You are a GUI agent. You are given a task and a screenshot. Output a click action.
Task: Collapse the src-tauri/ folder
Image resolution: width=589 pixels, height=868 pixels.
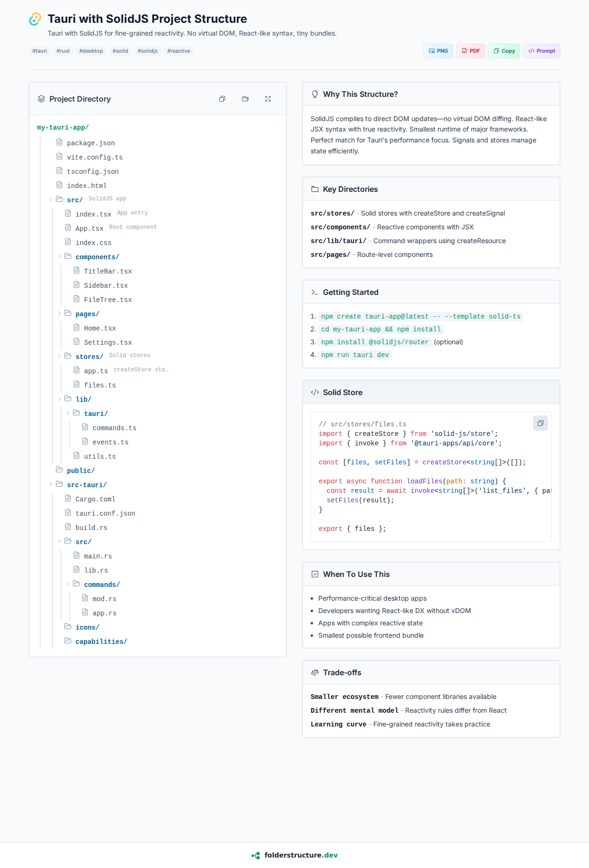pyautogui.click(x=51, y=484)
